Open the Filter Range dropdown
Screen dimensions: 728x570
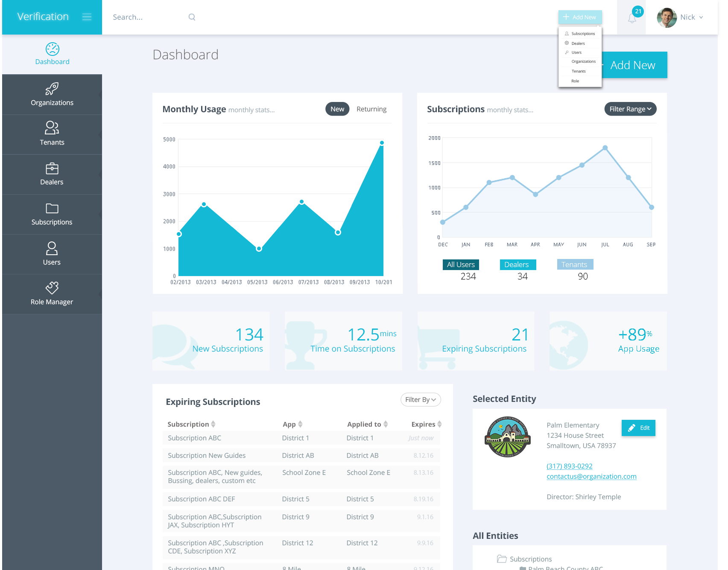pyautogui.click(x=630, y=109)
